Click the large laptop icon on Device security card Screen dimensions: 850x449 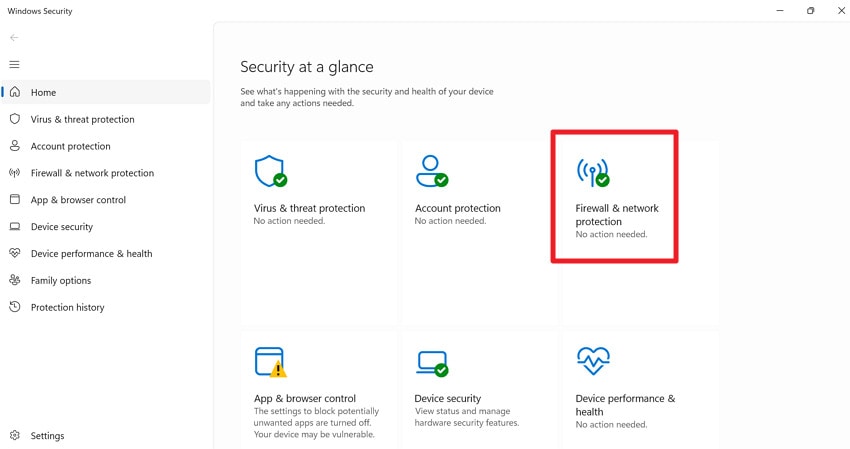(432, 363)
